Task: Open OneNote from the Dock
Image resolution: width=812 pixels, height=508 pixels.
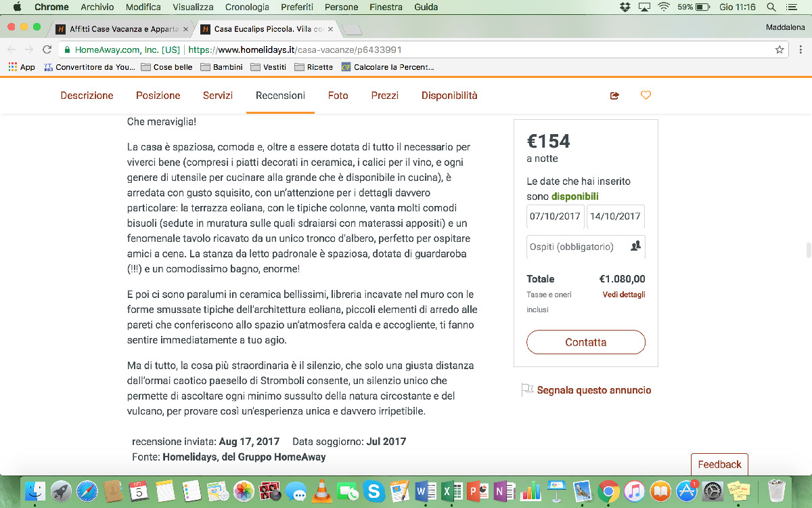Action: pos(503,490)
